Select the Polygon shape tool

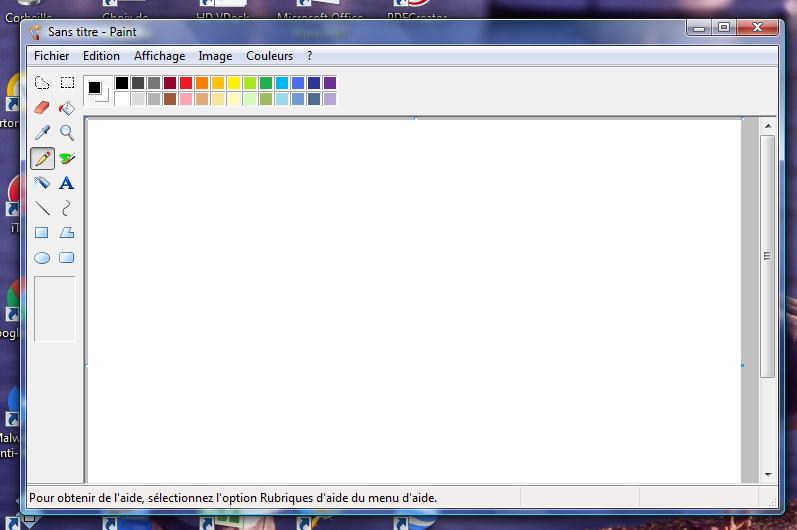67,233
